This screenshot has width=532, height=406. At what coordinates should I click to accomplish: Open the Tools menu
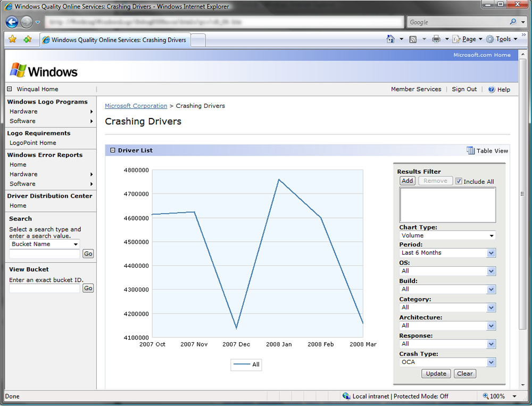[x=502, y=39]
